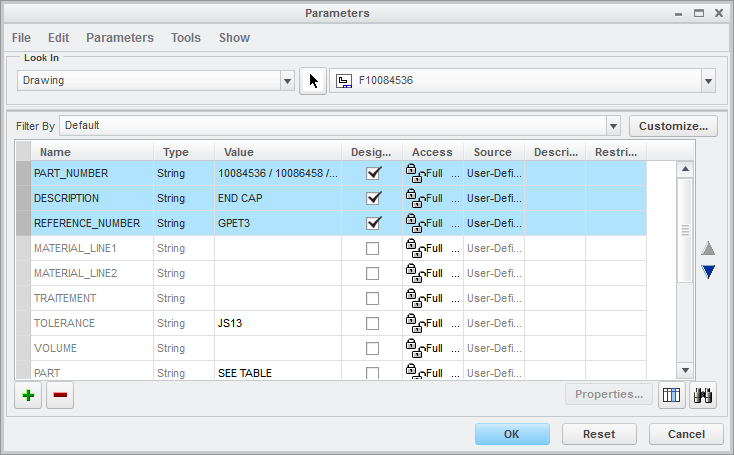Check Designate for VOLUME
The width and height of the screenshot is (734, 455).
(373, 348)
